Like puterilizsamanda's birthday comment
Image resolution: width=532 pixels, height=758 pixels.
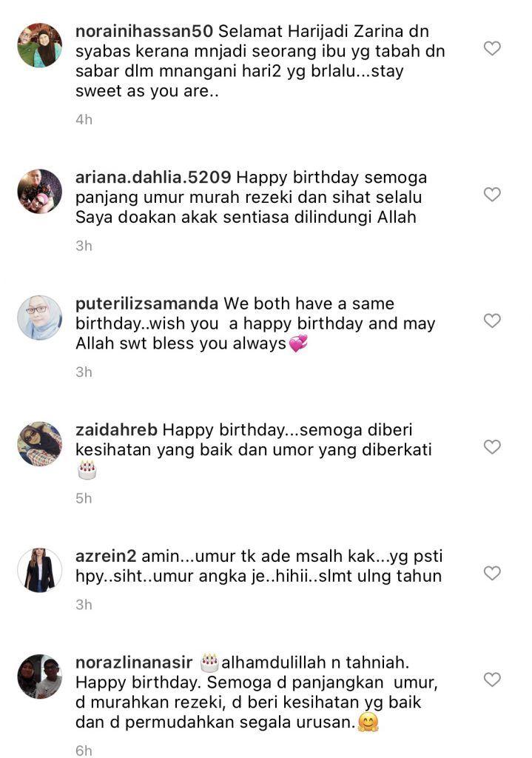click(x=492, y=321)
